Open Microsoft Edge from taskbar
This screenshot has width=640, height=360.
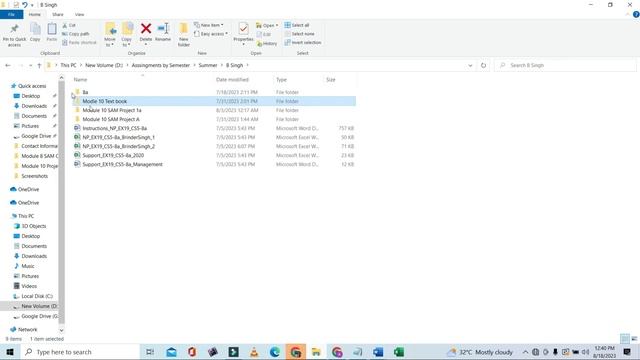point(275,352)
